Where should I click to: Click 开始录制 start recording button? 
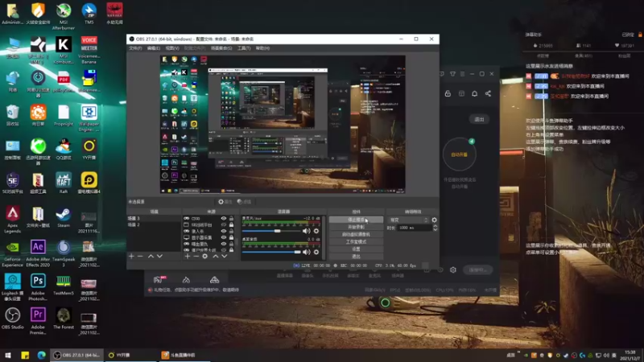pos(356,227)
